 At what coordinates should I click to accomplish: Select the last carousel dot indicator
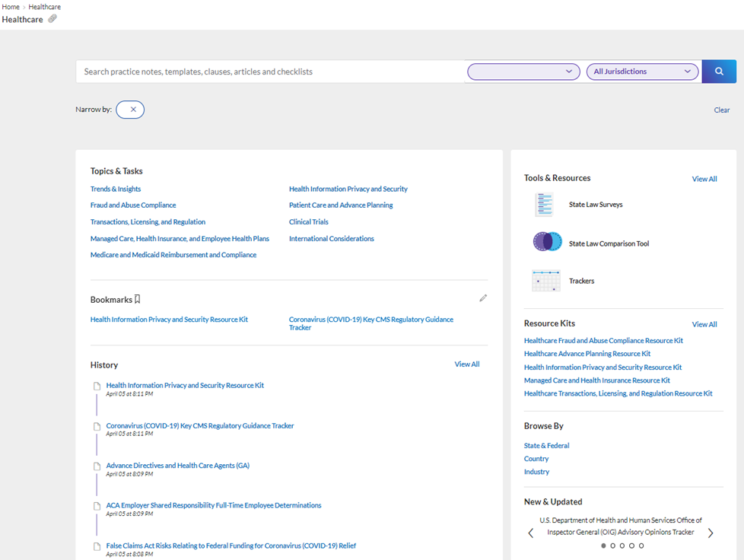[641, 546]
